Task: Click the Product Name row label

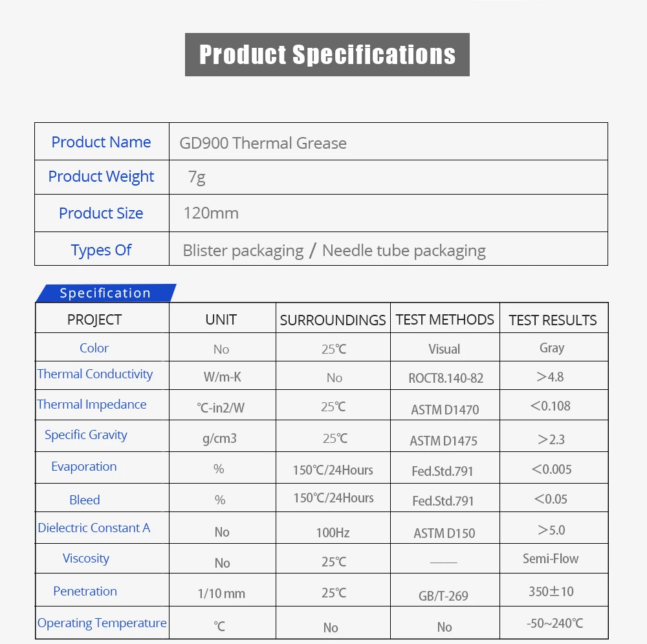Action: click(101, 142)
